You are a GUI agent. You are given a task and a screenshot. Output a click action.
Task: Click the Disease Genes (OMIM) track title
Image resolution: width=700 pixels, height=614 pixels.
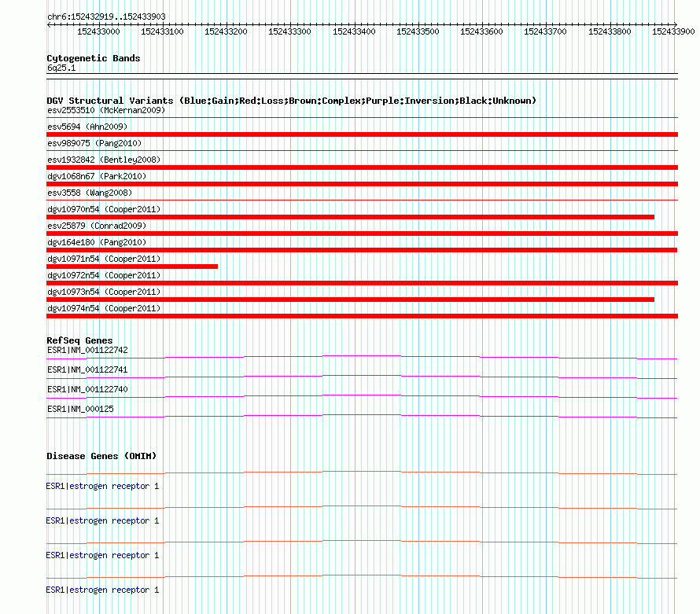click(101, 456)
